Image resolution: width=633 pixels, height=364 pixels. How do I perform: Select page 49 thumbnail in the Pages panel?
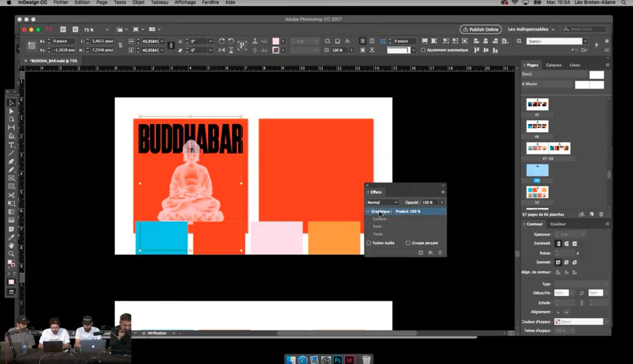click(537, 169)
